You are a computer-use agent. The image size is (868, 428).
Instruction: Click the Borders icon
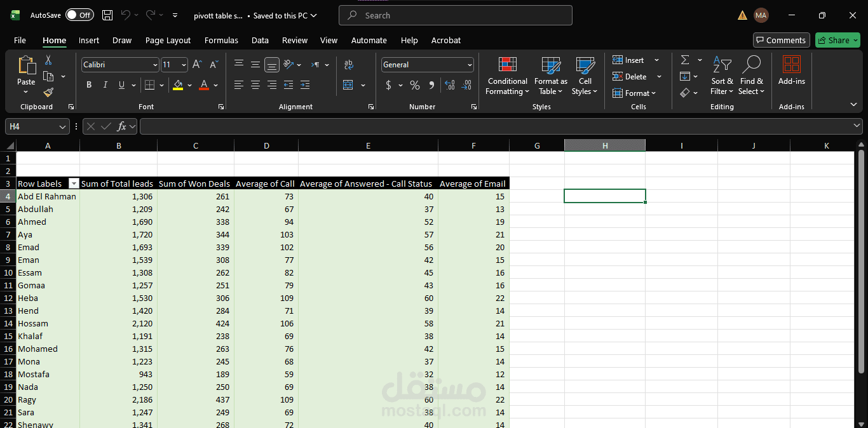point(149,85)
